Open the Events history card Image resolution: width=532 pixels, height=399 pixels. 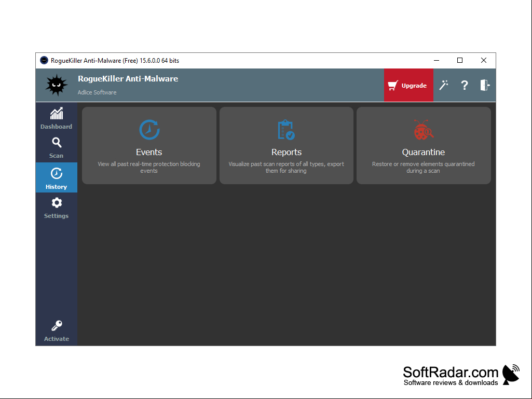[149, 146]
